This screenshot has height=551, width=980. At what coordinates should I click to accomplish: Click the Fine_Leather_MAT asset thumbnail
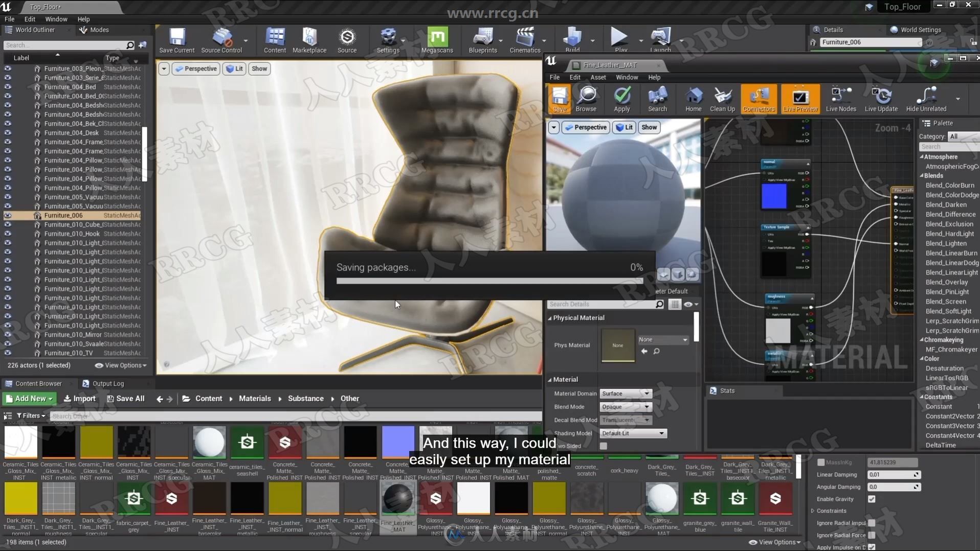point(398,499)
